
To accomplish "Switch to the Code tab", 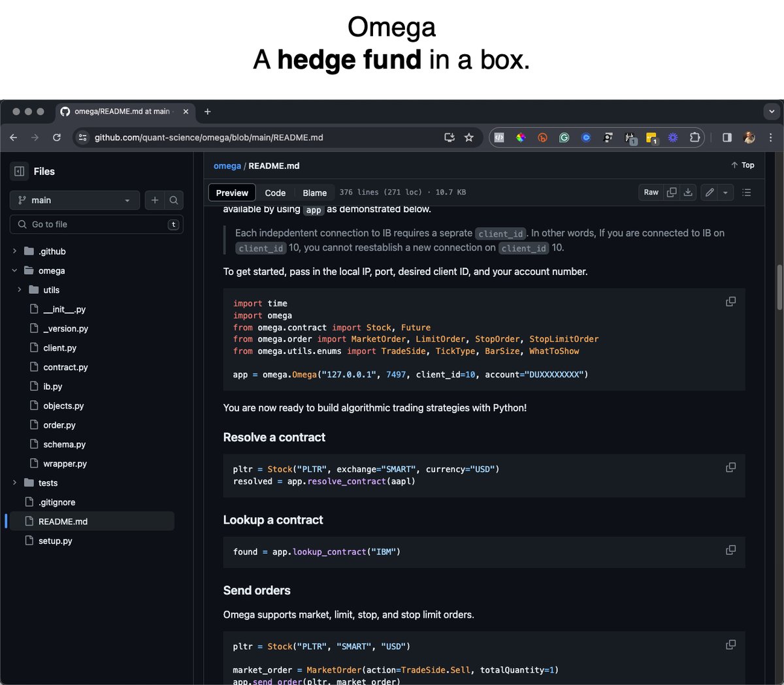I will coord(275,193).
